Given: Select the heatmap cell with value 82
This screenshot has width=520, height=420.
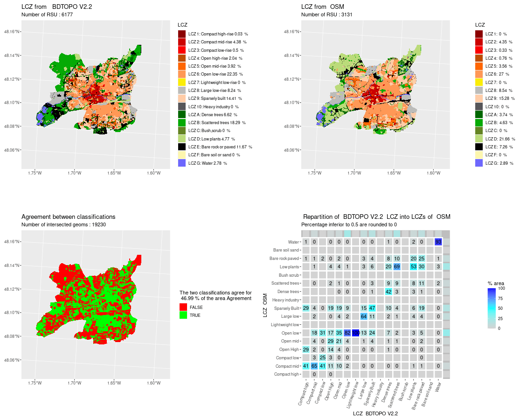Looking at the screenshot, I should click(x=347, y=332).
